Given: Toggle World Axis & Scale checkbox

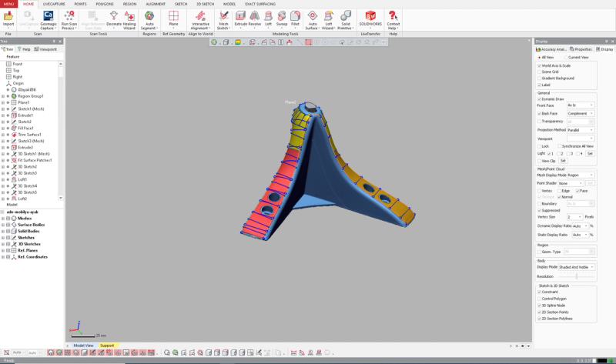Looking at the screenshot, I should [x=540, y=65].
